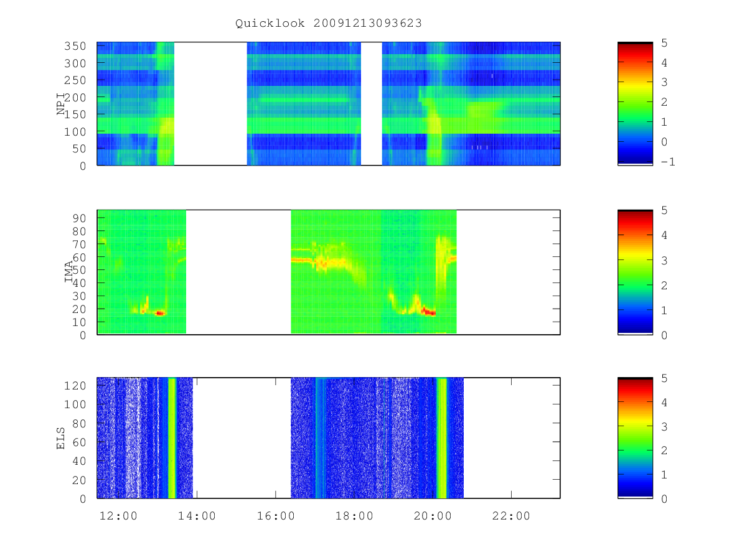Click the IMA panel colorbar
This screenshot has width=747, height=560.
click(635, 272)
